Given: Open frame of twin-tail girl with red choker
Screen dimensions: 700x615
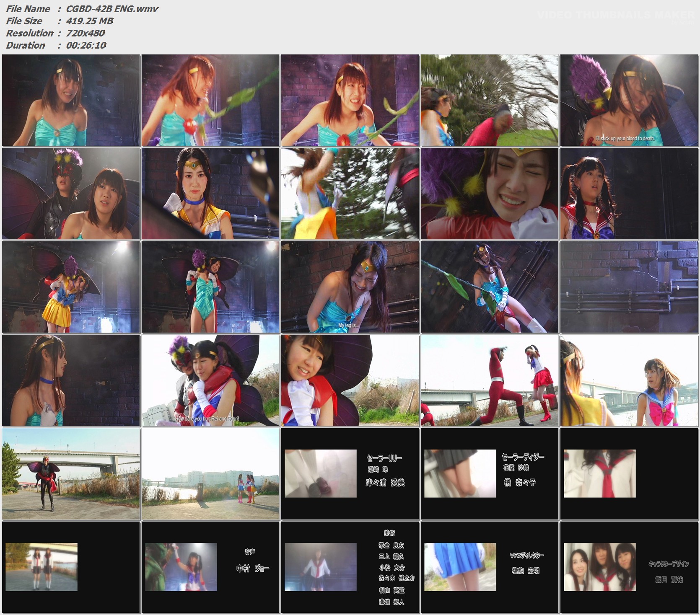Looking at the screenshot, I should [629, 194].
